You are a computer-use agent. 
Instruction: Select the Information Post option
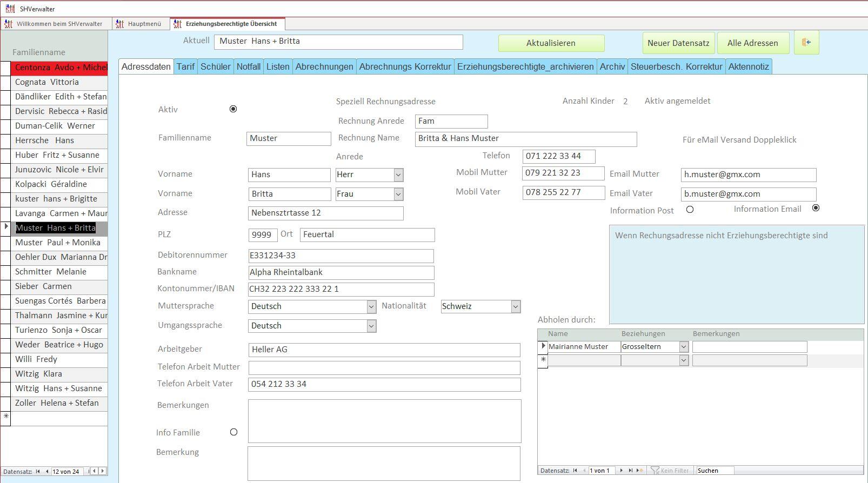point(690,210)
